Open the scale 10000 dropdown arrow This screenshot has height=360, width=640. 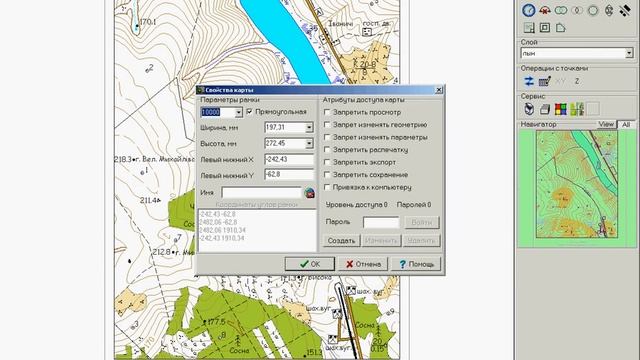pos(239,112)
